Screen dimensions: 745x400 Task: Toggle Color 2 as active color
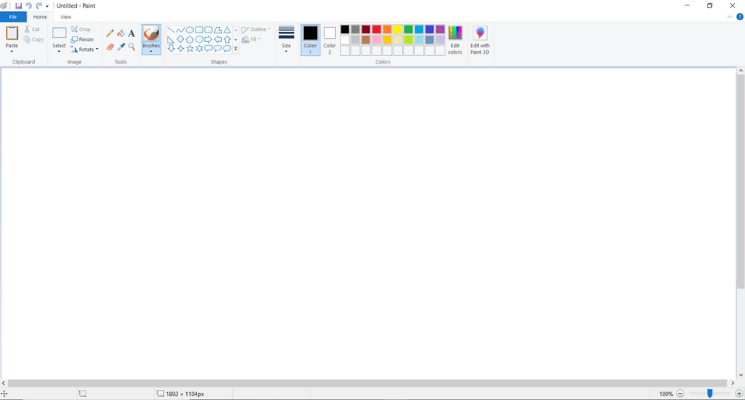point(330,40)
